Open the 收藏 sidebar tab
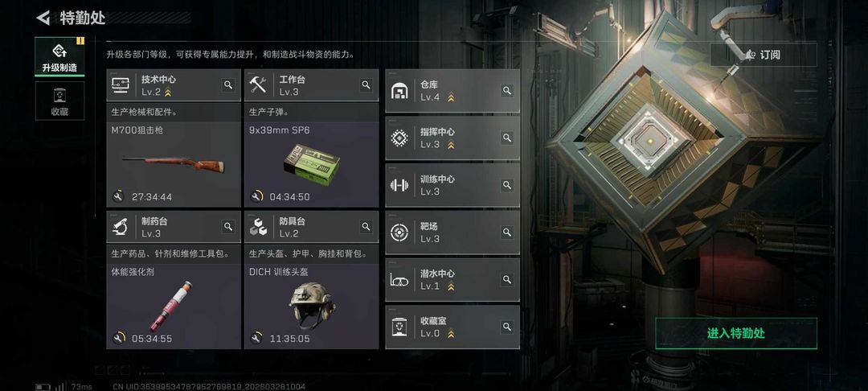The height and width of the screenshot is (391, 868). tap(59, 101)
